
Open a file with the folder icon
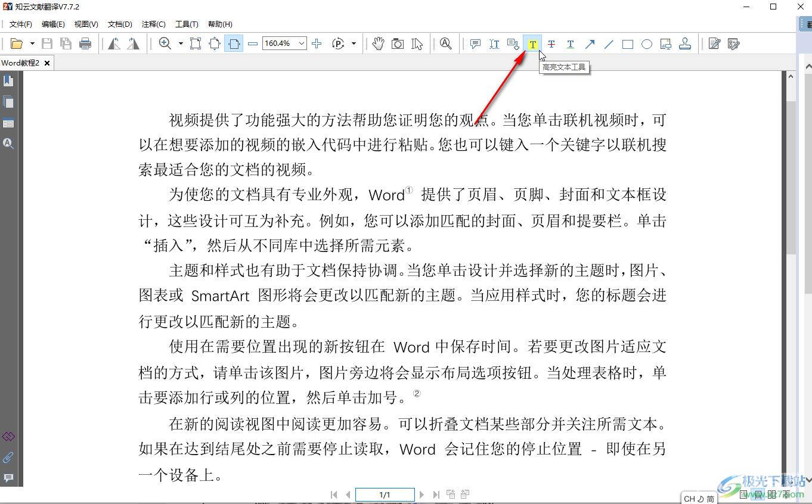point(17,43)
